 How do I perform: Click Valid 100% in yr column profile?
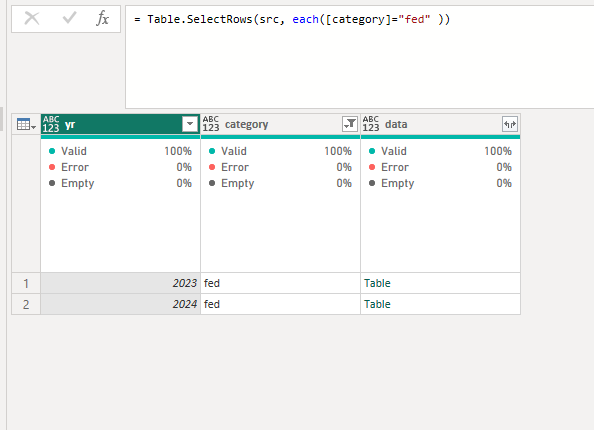(120, 151)
